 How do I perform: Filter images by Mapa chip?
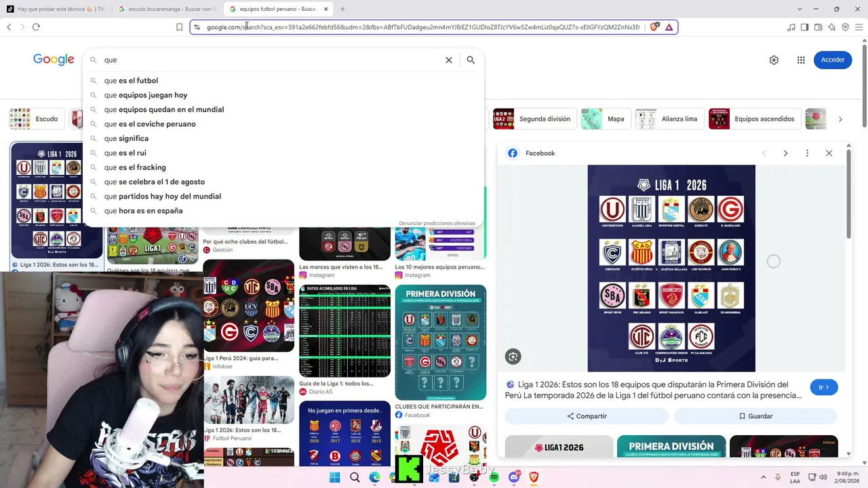tap(606, 119)
